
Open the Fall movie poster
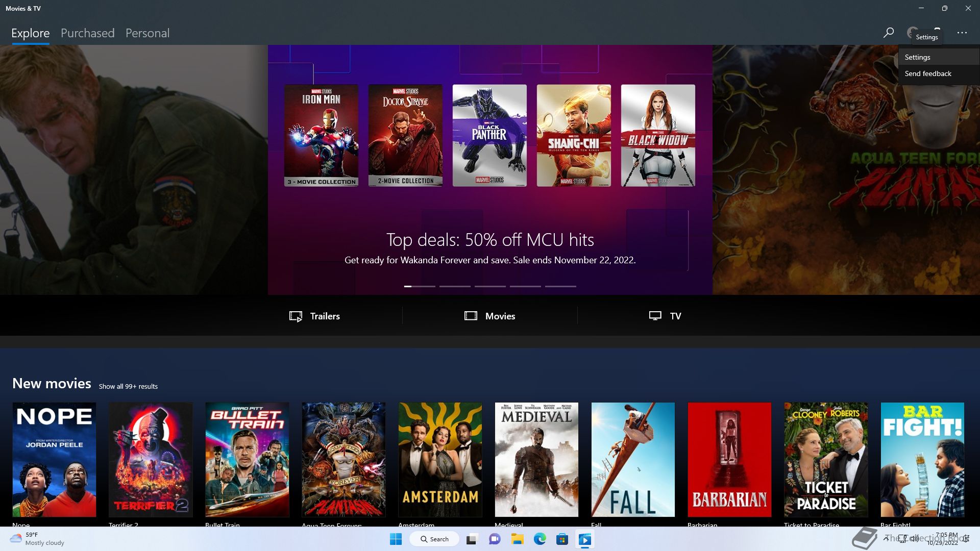(633, 460)
